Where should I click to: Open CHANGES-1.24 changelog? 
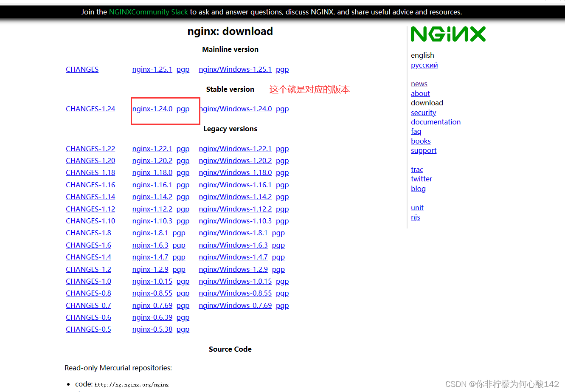(x=90, y=109)
